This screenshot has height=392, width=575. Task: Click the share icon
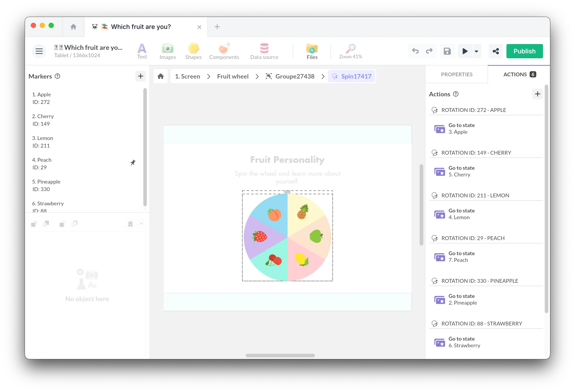point(496,51)
